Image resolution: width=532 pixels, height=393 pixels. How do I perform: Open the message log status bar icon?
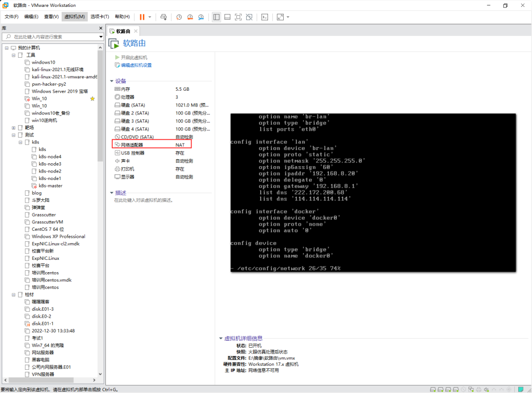(x=521, y=390)
